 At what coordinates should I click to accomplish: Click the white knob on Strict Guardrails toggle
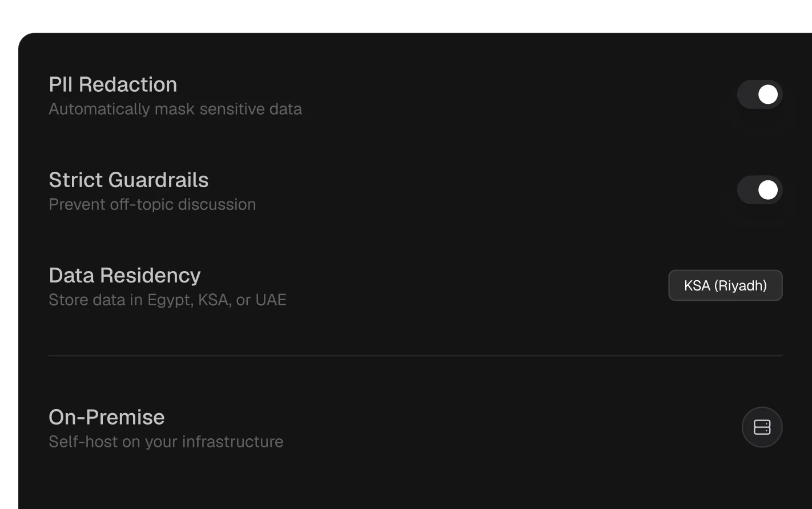tap(768, 189)
